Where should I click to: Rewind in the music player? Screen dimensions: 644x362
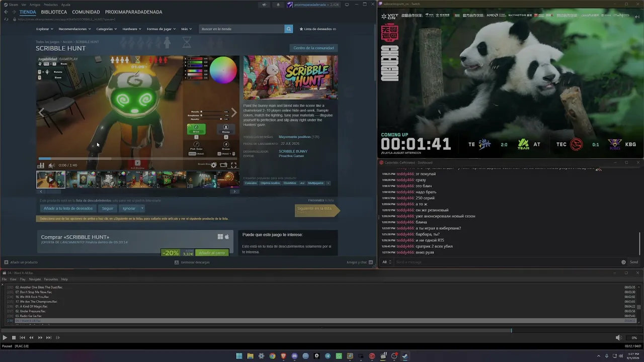pos(31,338)
